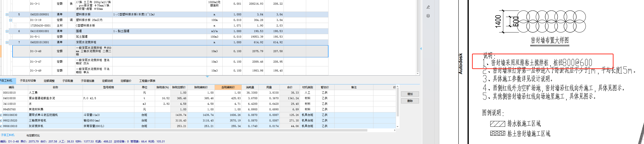Collapse bill item 7 深层水泥搅拌桩
This screenshot has width=644, height=144.
pos(7,42)
